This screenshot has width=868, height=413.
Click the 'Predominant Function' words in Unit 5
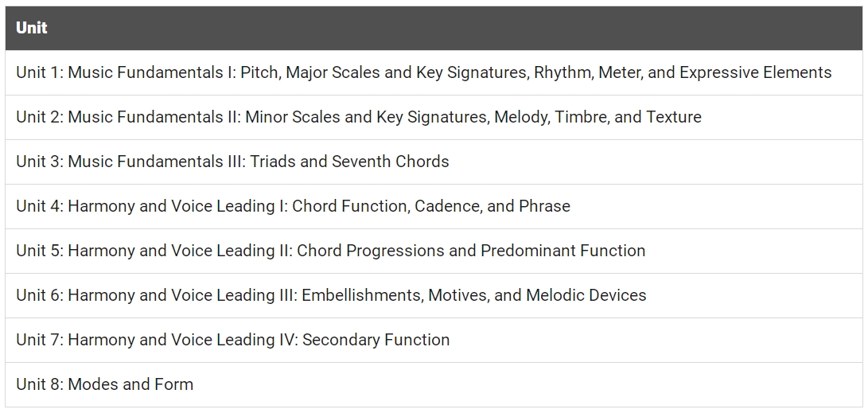(563, 251)
